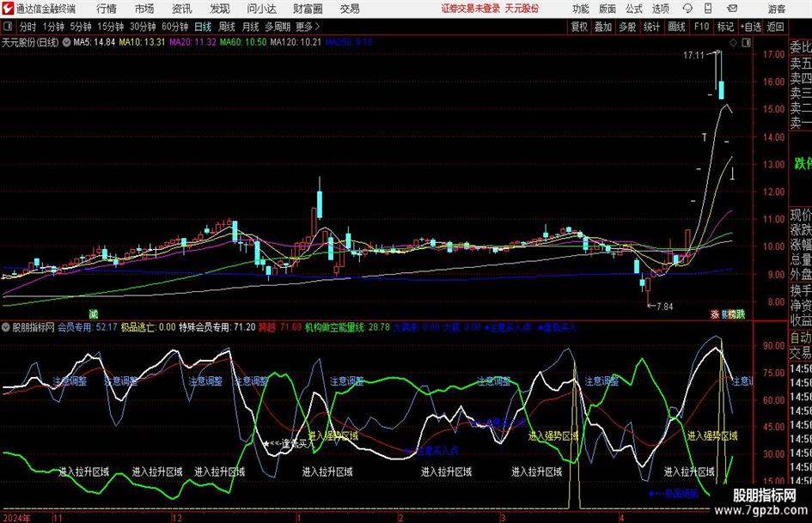Open the 资讯 menu

pos(182,9)
